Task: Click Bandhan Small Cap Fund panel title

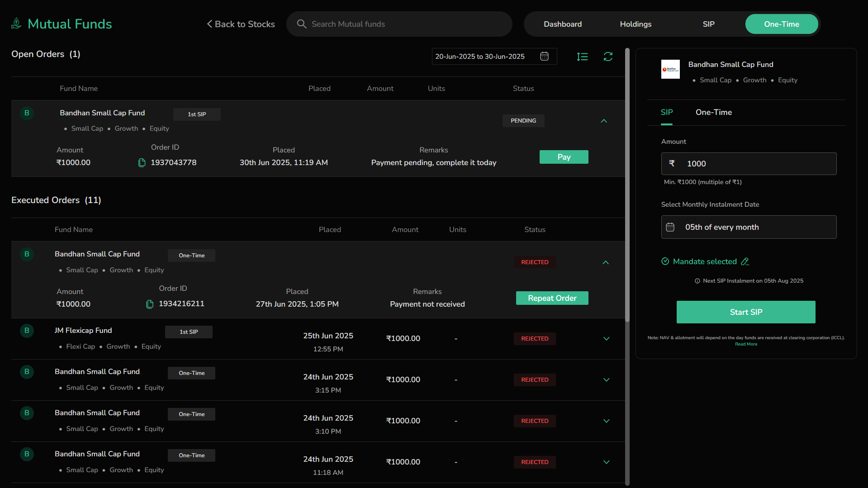Action: [x=731, y=65]
